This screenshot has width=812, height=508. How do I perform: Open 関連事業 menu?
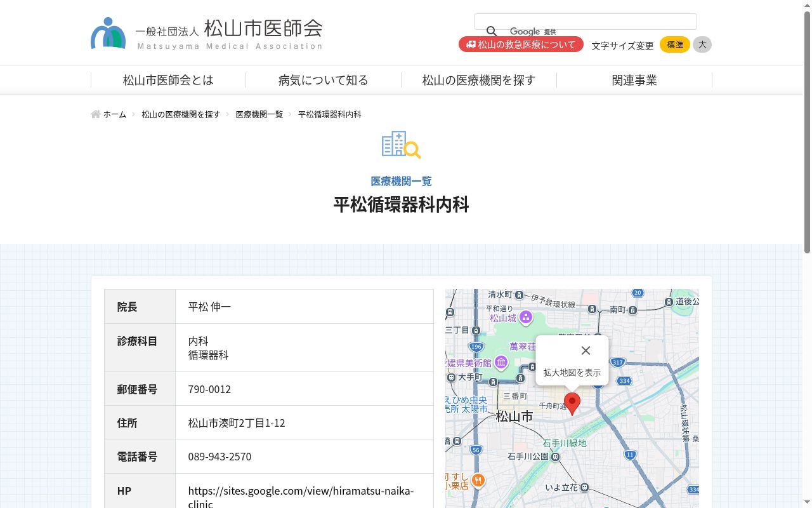pyautogui.click(x=634, y=80)
